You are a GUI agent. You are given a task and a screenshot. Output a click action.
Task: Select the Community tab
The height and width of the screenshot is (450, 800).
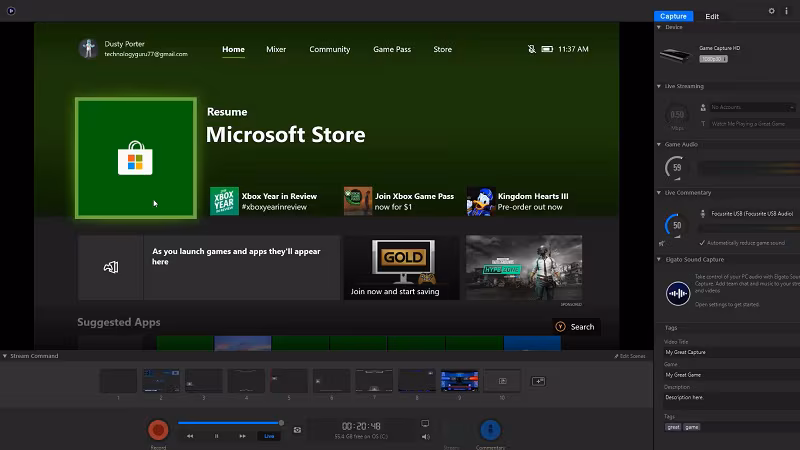(330, 49)
